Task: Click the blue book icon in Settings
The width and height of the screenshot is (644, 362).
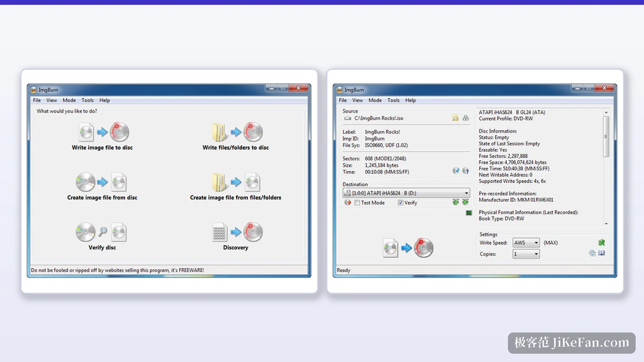Action: pos(602,253)
